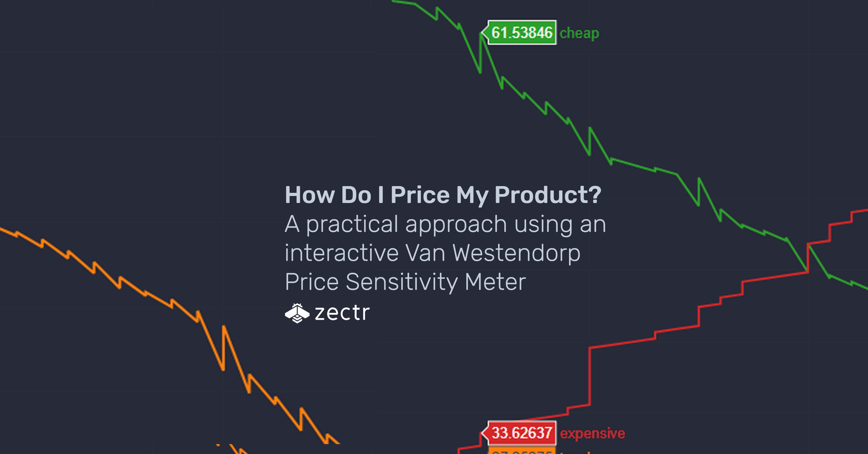Click the partially visible orange value label

[522, 451]
